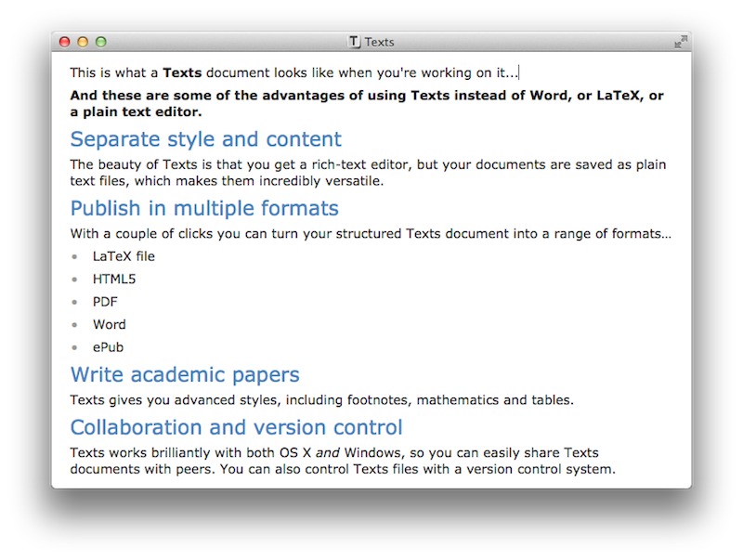The height and width of the screenshot is (560, 743).
Task: Enter full screen with the top-right arrows icon
Action: 681,42
